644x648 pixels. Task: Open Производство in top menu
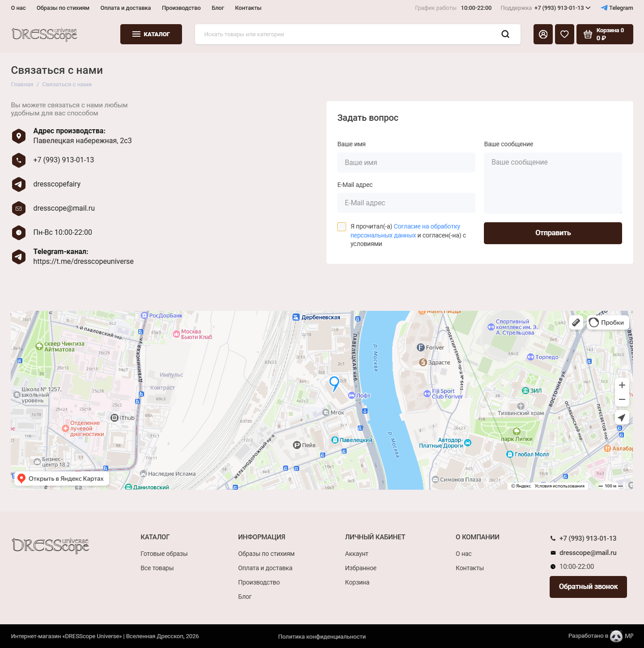coord(181,8)
